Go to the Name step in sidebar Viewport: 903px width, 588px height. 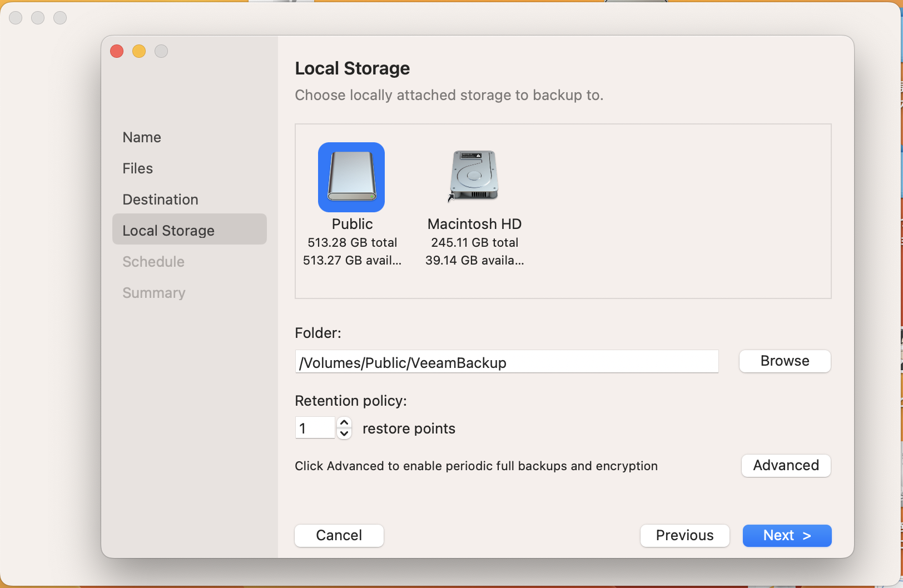coord(142,137)
